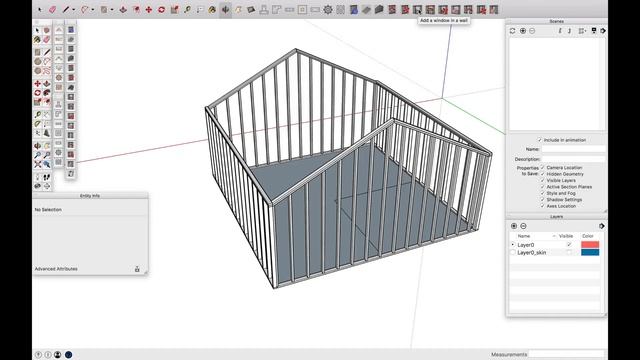
Task: Select the Paint Bucket tool in top toolbar
Action: (x=212, y=9)
